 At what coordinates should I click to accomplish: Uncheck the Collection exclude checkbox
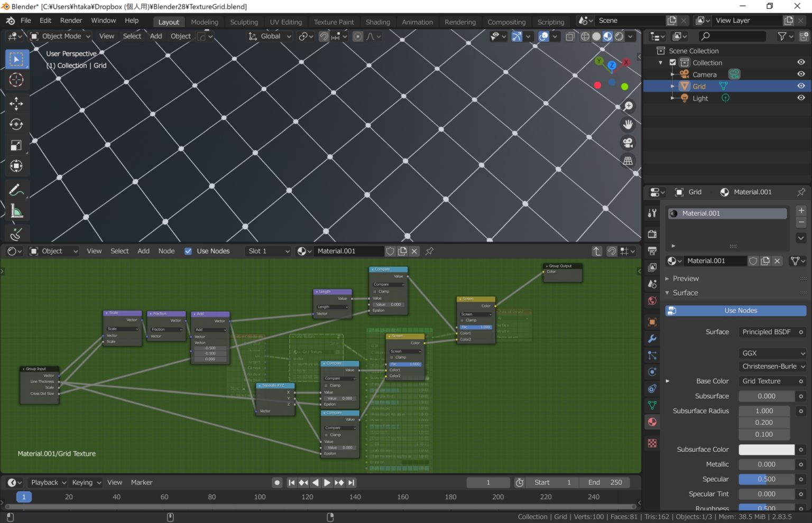point(672,62)
